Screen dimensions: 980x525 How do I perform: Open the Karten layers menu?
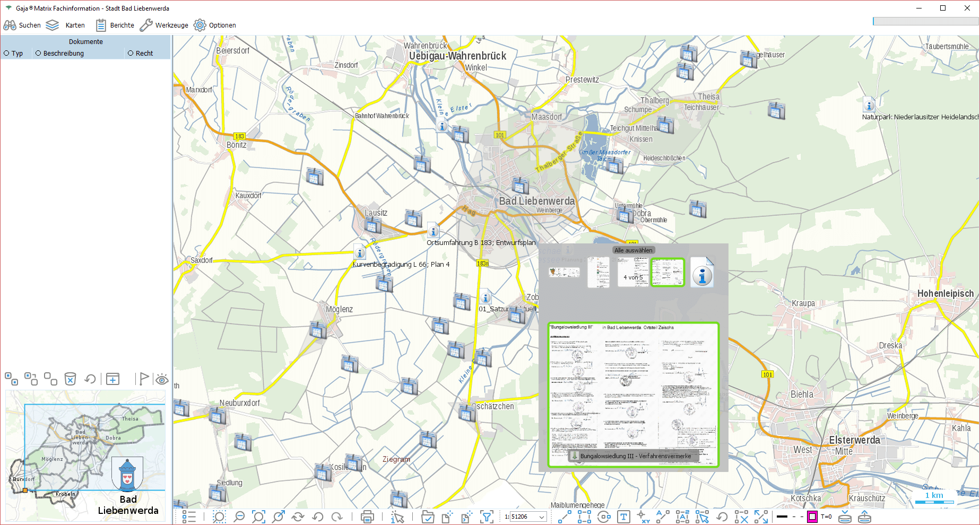click(x=65, y=25)
